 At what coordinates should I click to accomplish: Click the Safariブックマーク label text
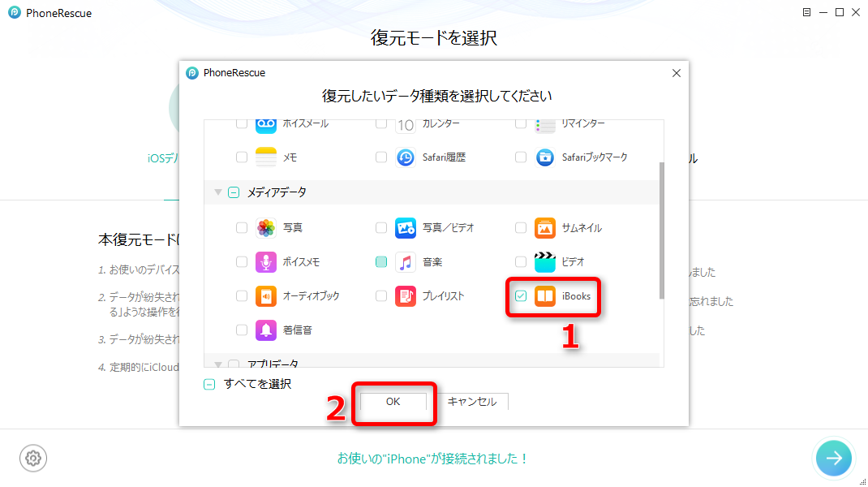click(x=595, y=157)
